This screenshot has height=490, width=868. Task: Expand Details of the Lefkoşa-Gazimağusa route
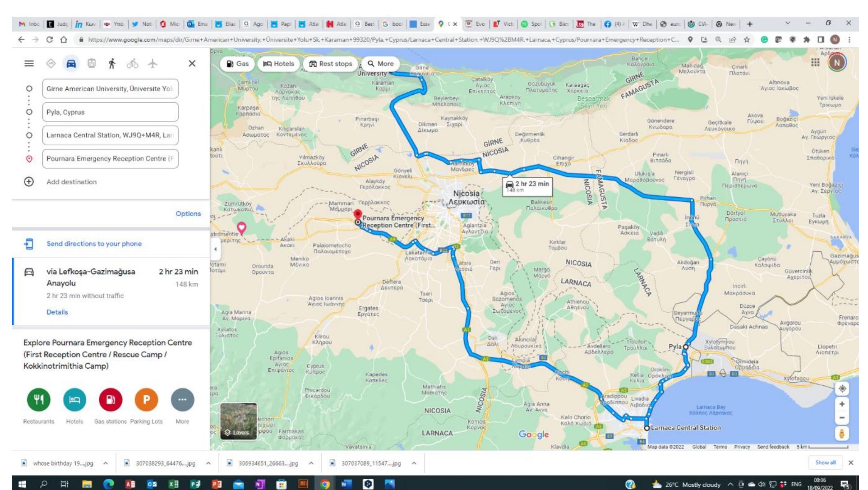pyautogui.click(x=57, y=312)
